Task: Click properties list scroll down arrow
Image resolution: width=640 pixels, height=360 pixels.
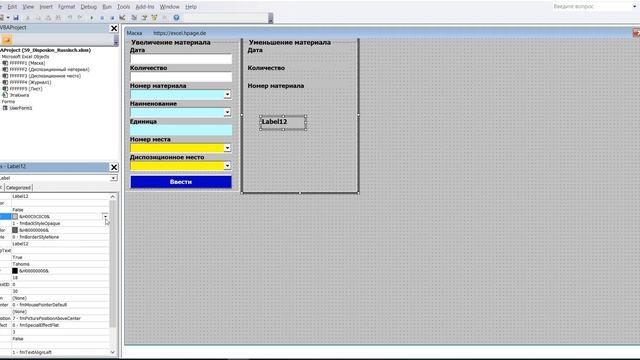Action: pyautogui.click(x=113, y=352)
